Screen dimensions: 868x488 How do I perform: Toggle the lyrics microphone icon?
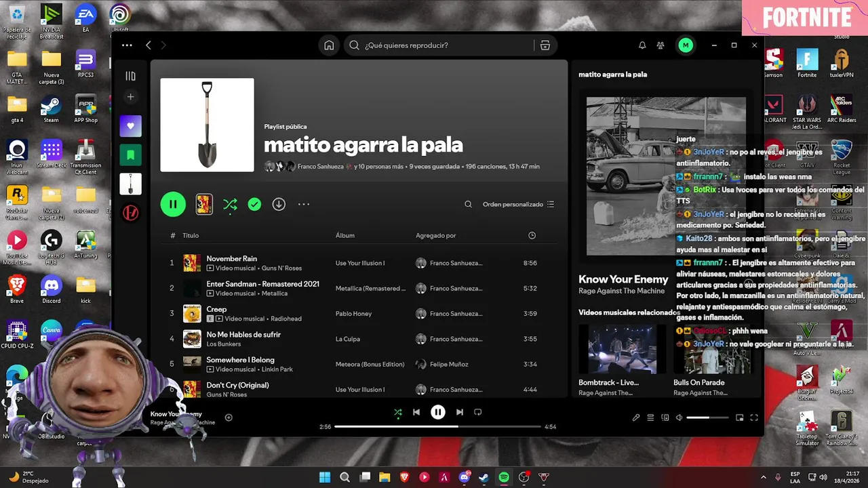tap(636, 418)
